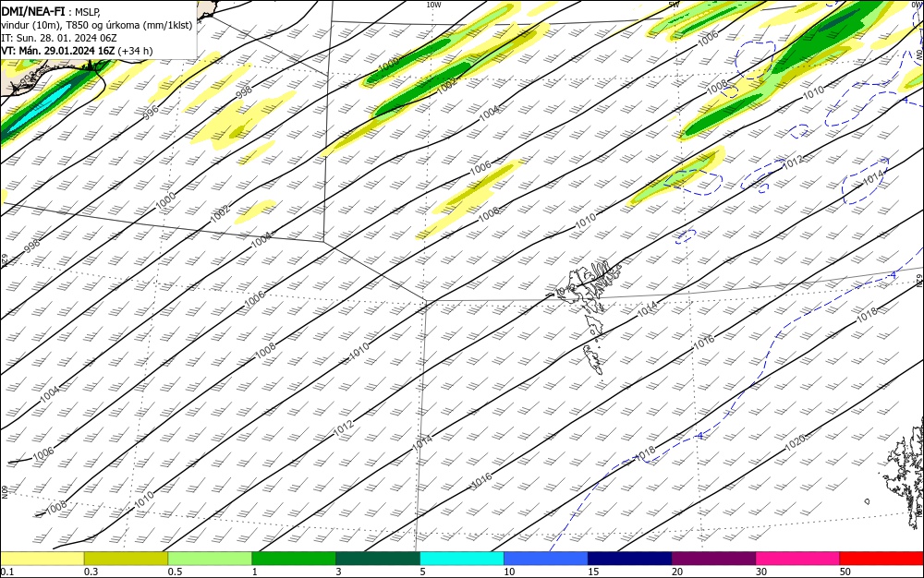
Task: Click the 'IT: Sun. 28. 01. 2024 06Z' line
Action: pos(59,38)
